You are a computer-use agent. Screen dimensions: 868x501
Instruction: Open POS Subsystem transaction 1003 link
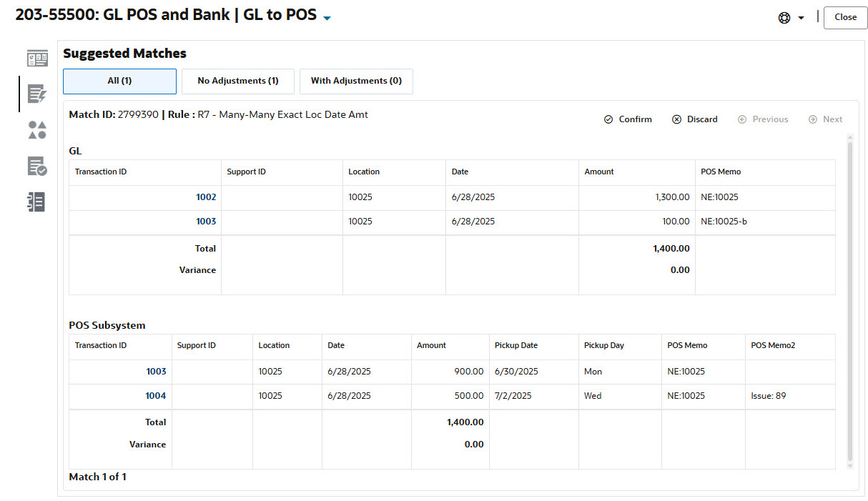(x=156, y=372)
